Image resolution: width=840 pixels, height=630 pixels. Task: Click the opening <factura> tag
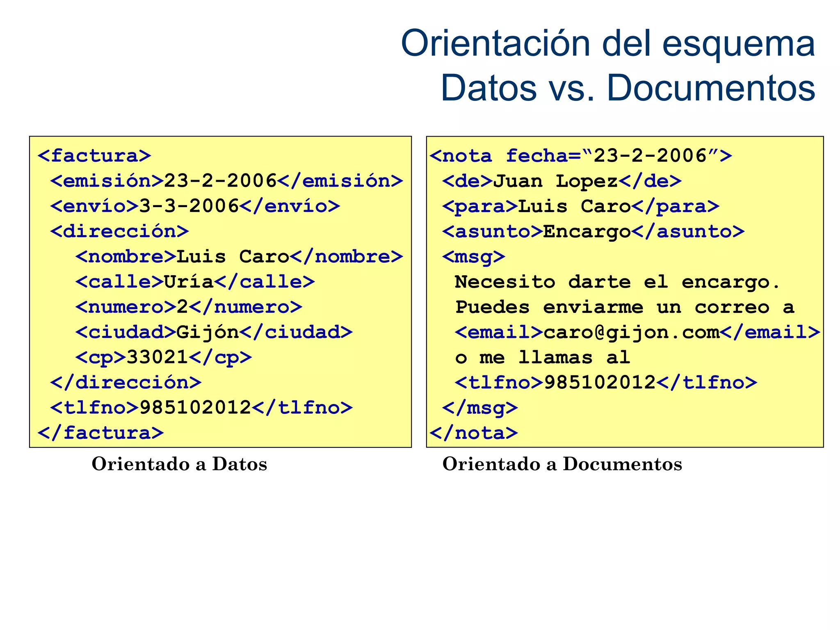(94, 156)
